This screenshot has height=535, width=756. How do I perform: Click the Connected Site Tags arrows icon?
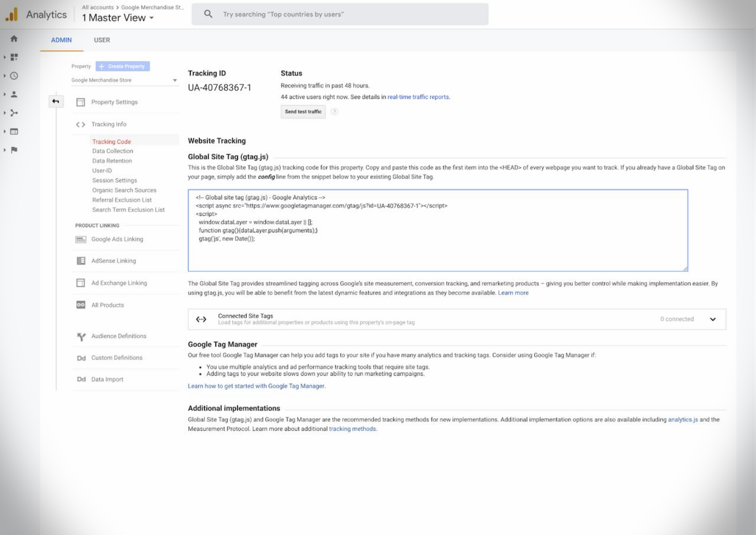tap(201, 319)
